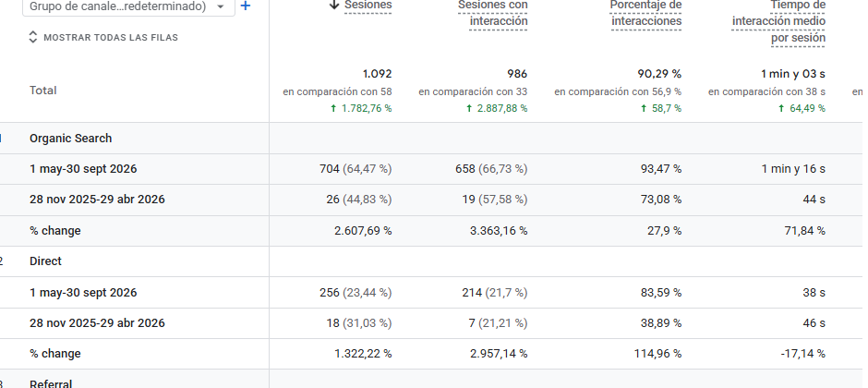
Task: Click Direct % change row label
Action: (55, 354)
